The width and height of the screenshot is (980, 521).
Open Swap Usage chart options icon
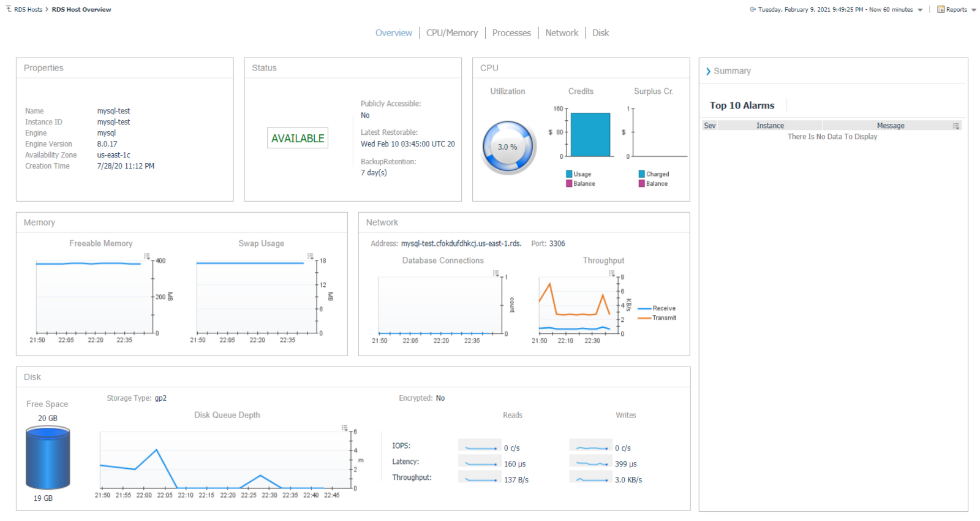click(x=311, y=256)
